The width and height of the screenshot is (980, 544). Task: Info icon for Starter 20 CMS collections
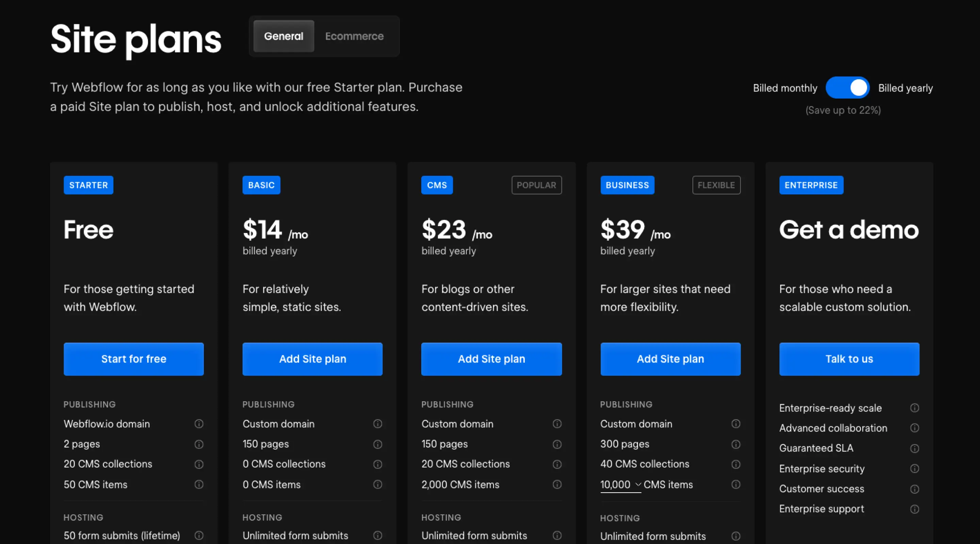click(x=199, y=464)
